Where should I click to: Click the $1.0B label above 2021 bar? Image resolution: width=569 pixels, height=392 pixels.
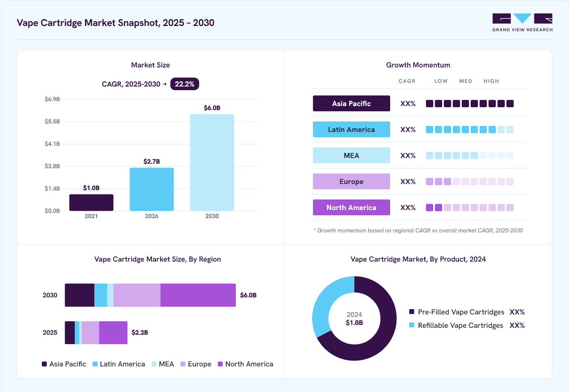(x=91, y=188)
